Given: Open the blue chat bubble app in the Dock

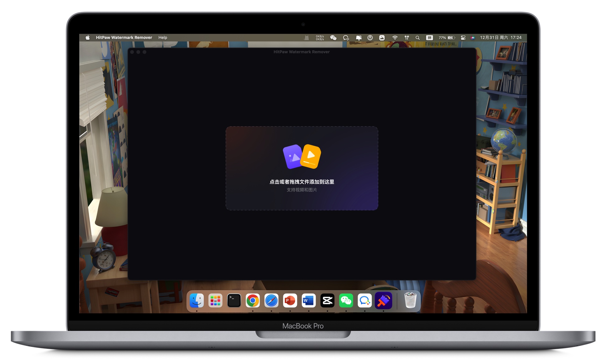Looking at the screenshot, I should [x=365, y=301].
